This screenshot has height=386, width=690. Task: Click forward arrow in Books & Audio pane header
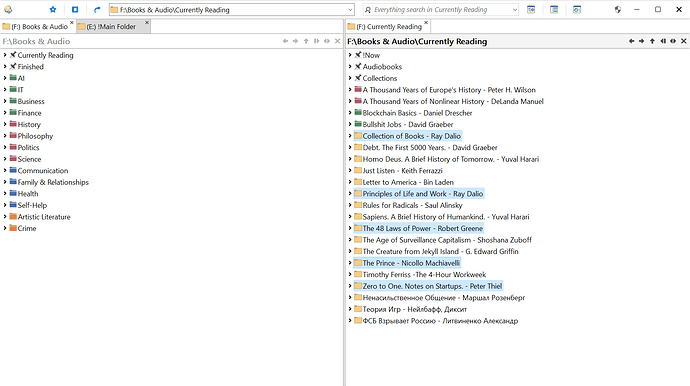pos(295,41)
